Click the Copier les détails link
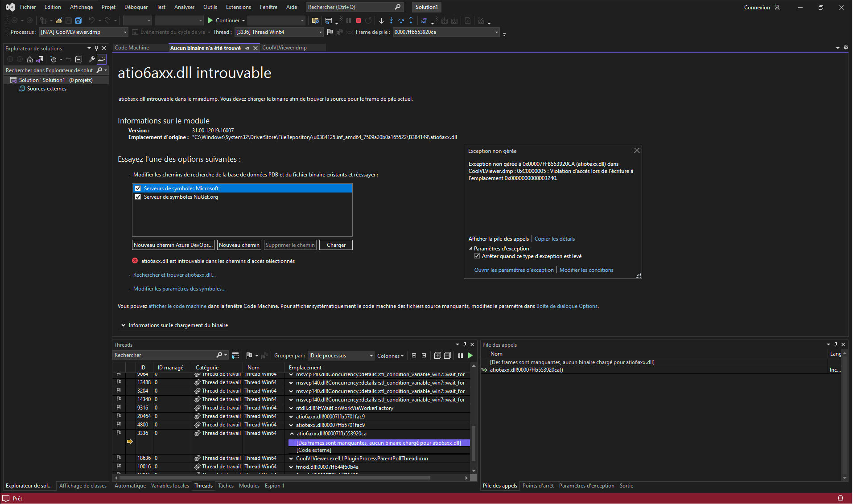This screenshot has height=504, width=853. [554, 239]
